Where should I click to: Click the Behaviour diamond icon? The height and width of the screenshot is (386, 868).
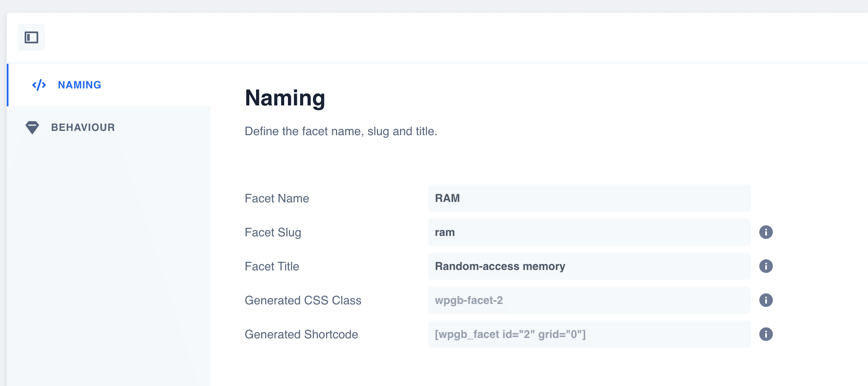pos(32,128)
